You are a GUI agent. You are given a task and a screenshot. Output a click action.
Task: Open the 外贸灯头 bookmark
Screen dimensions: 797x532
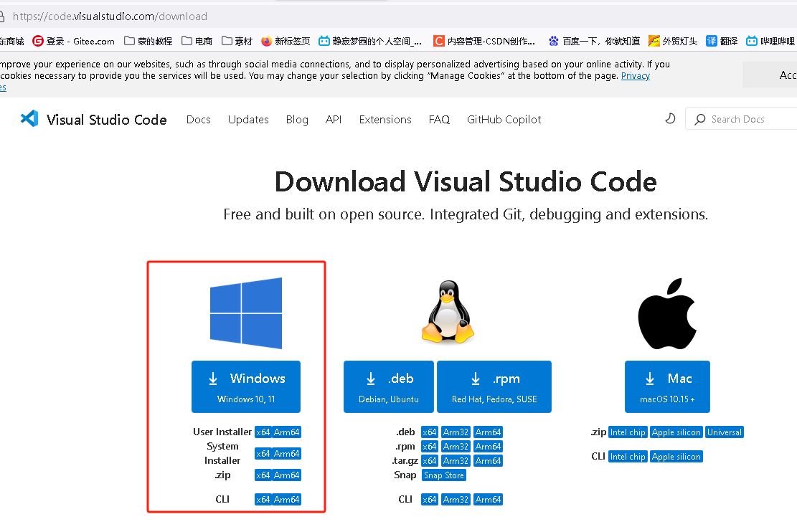672,41
